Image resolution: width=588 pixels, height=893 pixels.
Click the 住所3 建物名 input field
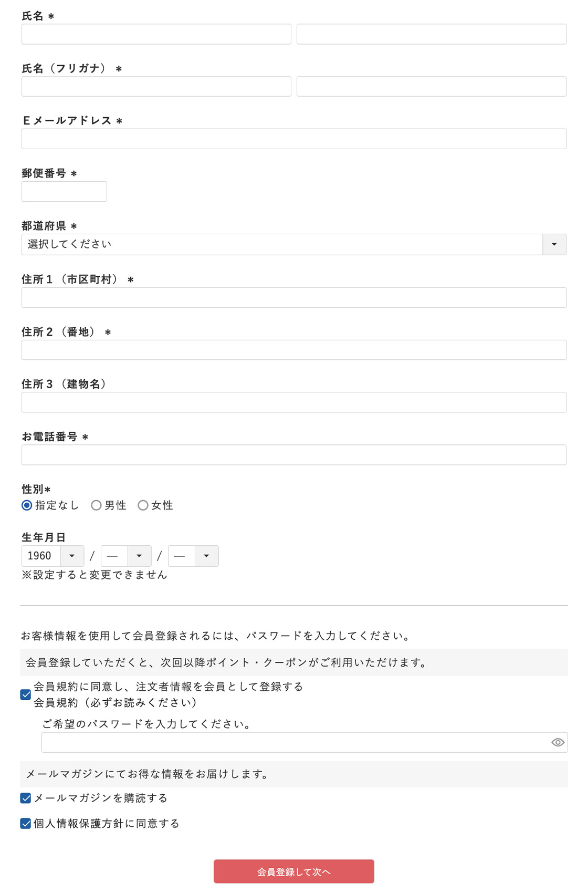click(293, 402)
